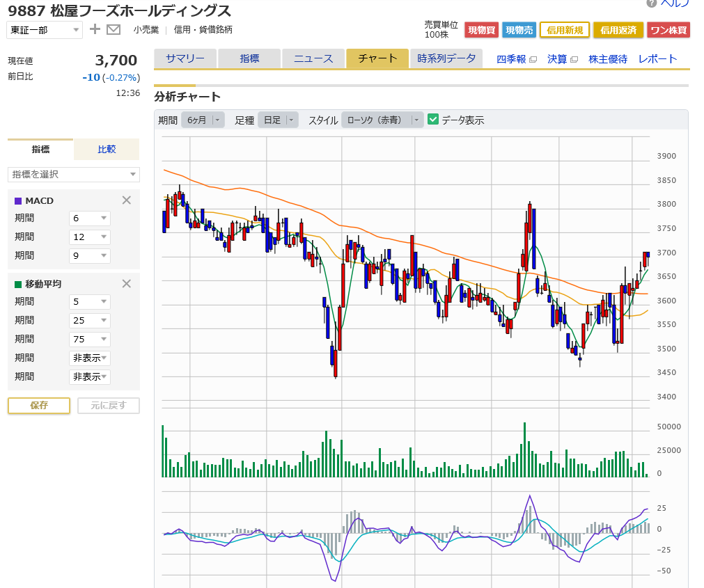Screen dimensions: 704x588
Task: Toggle the データ表示 checkbox
Action: pos(433,119)
